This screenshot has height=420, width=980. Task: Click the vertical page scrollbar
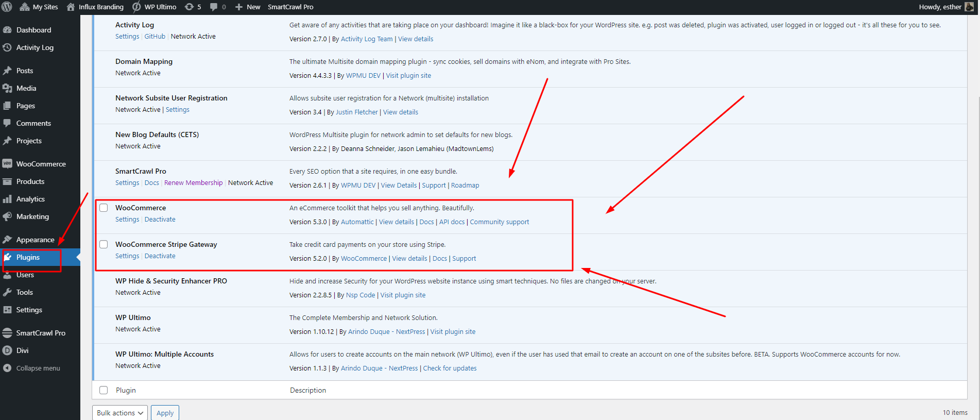pyautogui.click(x=976, y=206)
